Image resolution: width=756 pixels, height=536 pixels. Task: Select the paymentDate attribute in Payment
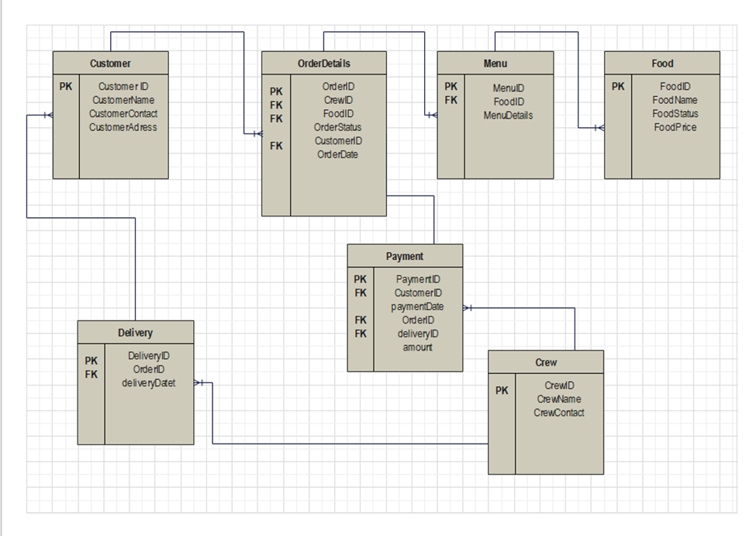coord(419,306)
